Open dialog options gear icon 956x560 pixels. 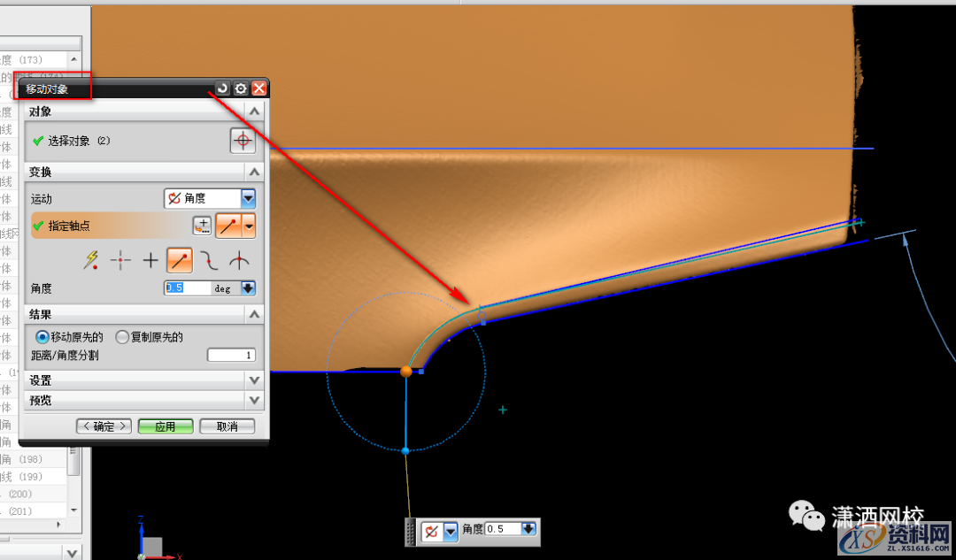240,88
